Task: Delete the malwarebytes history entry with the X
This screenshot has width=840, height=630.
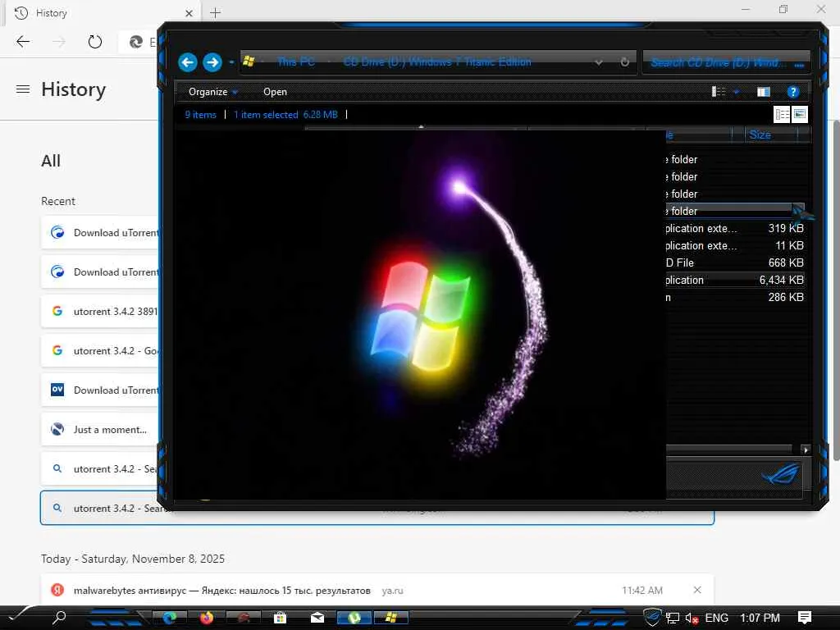Action: (x=697, y=590)
